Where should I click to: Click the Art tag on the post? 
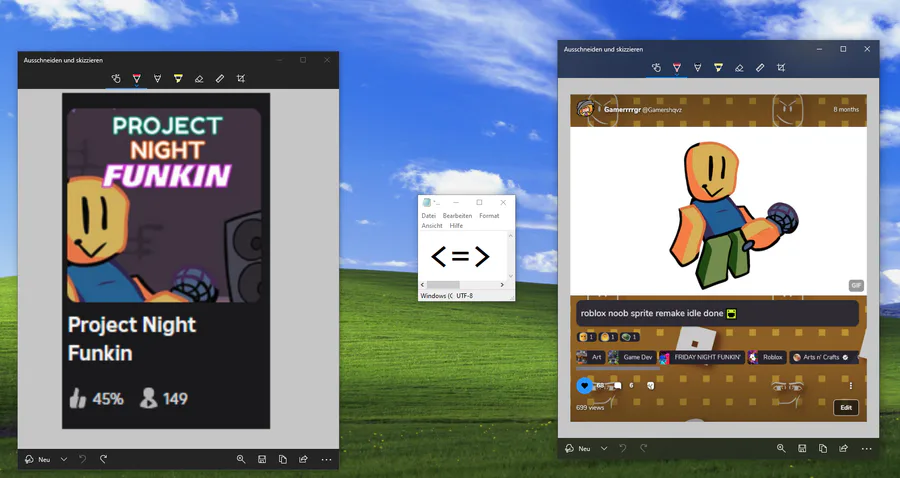pos(590,357)
